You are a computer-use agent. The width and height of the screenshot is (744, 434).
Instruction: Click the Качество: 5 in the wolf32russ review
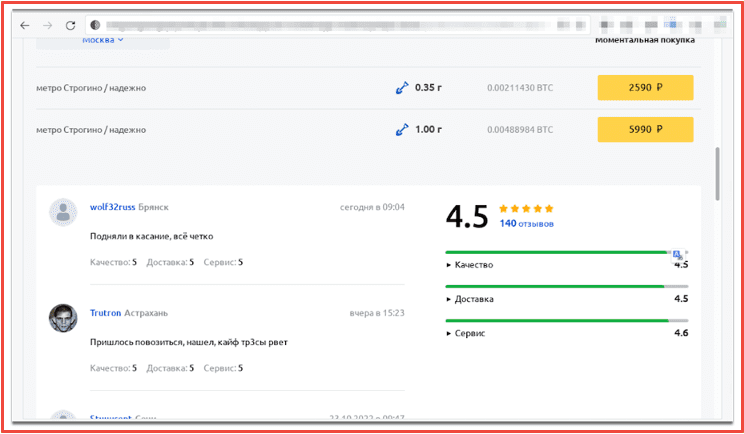(x=113, y=262)
